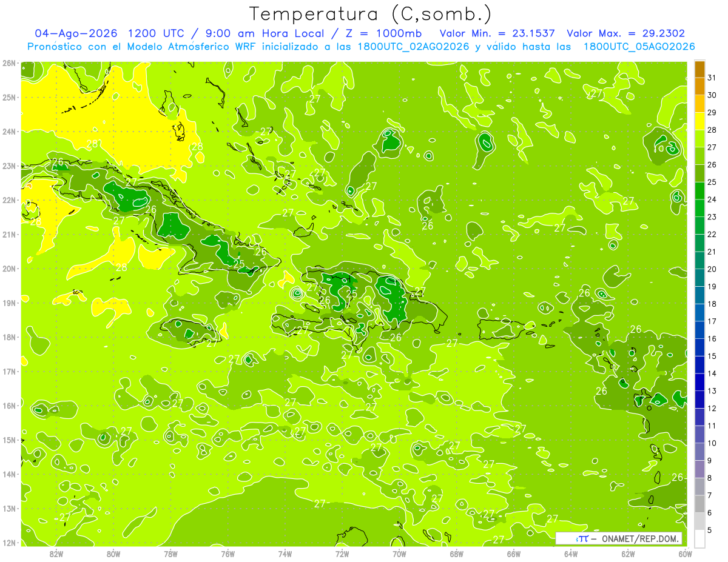
Task: Click the 80W longitude axis label
Action: (x=113, y=554)
